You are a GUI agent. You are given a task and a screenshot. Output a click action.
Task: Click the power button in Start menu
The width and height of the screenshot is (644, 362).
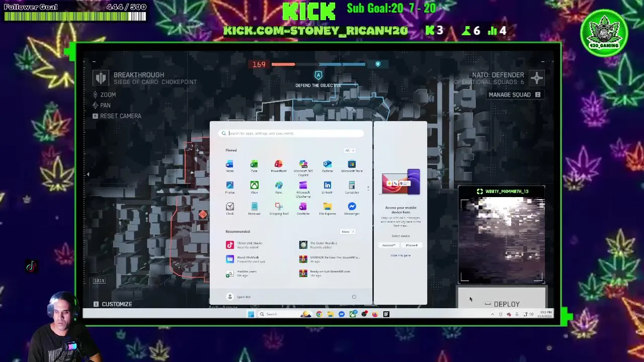click(354, 297)
